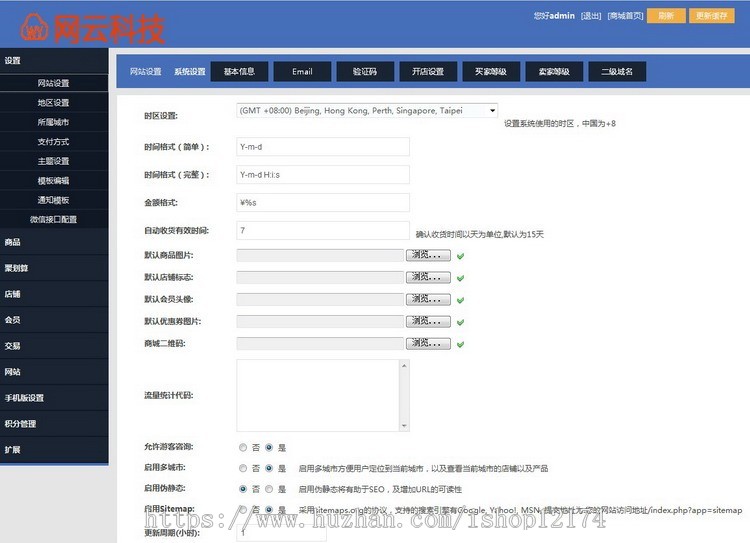Click the textarea scroll-up arrow
The image size is (750, 543).
(x=404, y=366)
